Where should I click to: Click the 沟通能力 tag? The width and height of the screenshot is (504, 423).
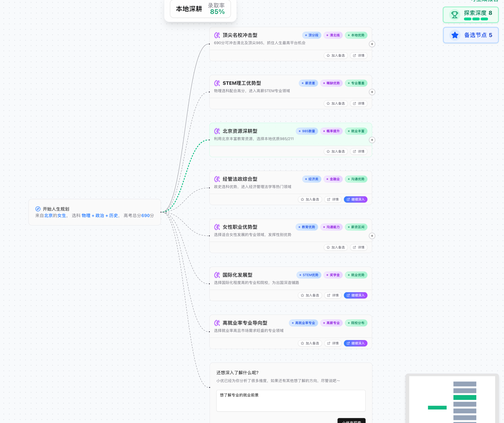[331, 227]
